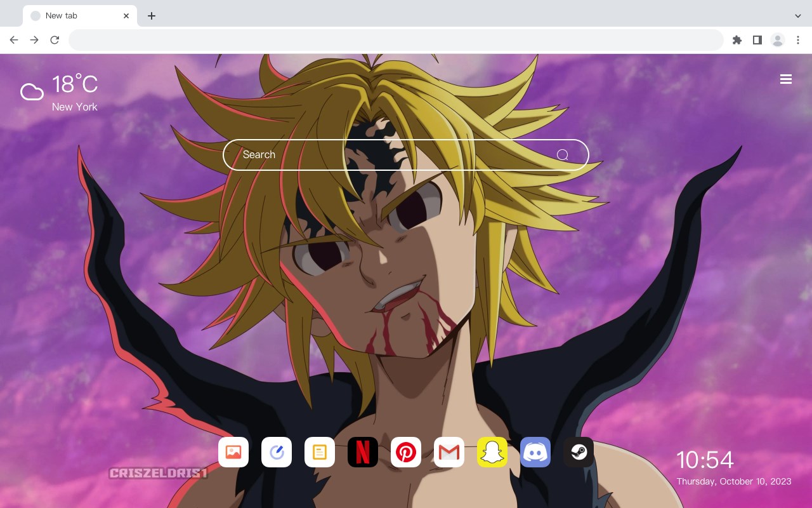Select the New tab tab

pos(80,16)
